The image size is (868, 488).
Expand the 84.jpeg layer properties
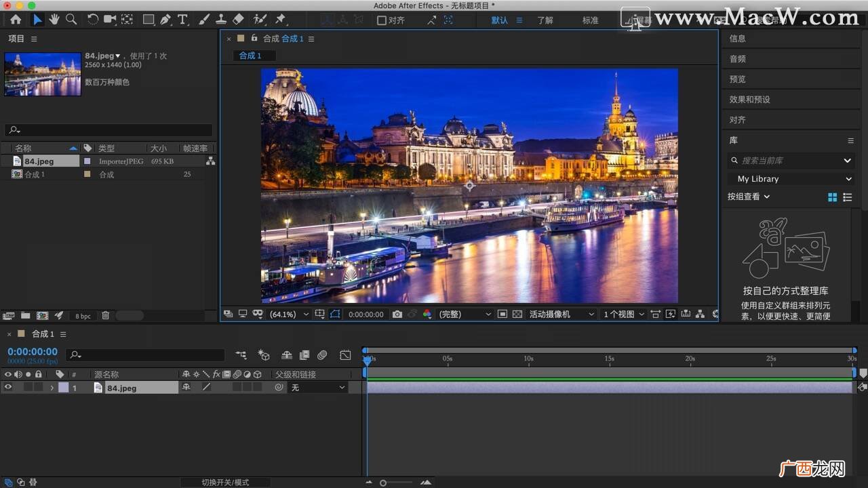[52, 388]
